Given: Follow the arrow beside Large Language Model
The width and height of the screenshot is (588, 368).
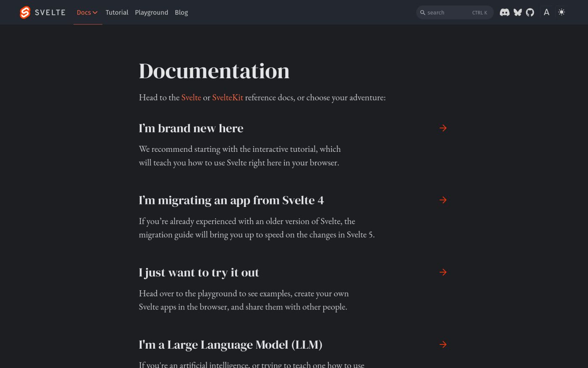Looking at the screenshot, I should point(443,344).
